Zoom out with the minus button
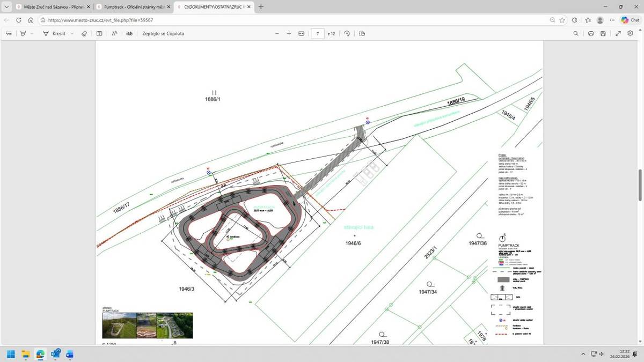This screenshot has height=362, width=644. [x=277, y=33]
